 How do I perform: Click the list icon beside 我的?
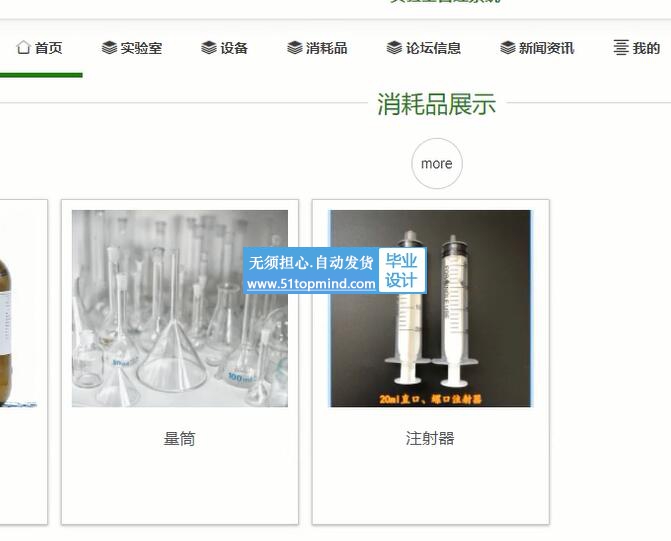pyautogui.click(x=621, y=48)
